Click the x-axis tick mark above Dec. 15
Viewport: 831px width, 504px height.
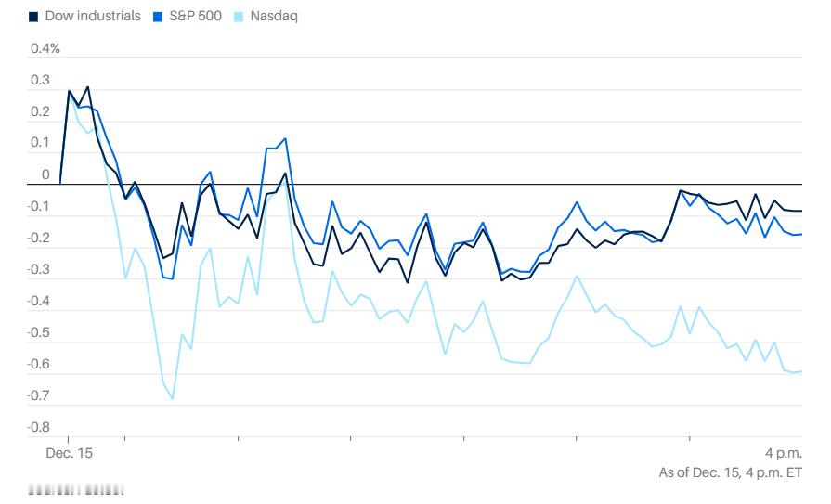[68, 440]
